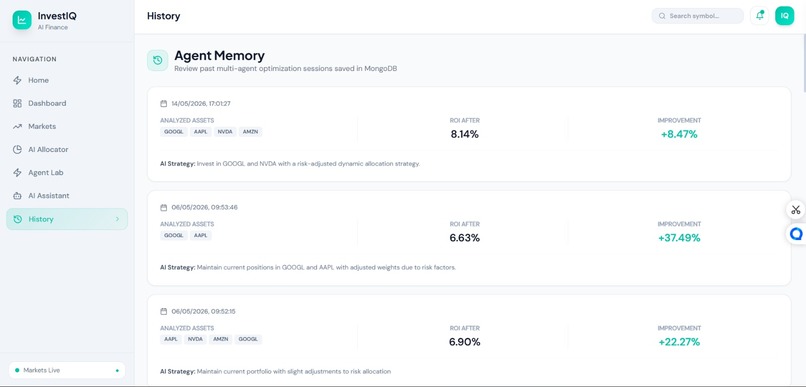Screen dimensions: 806x387
Task: Click the Markets Live status pill
Action: coord(67,370)
